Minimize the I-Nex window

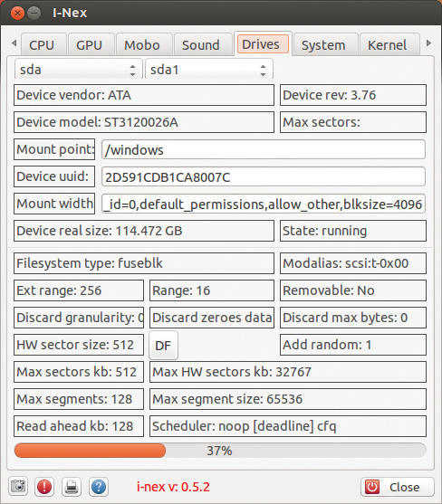click(34, 13)
